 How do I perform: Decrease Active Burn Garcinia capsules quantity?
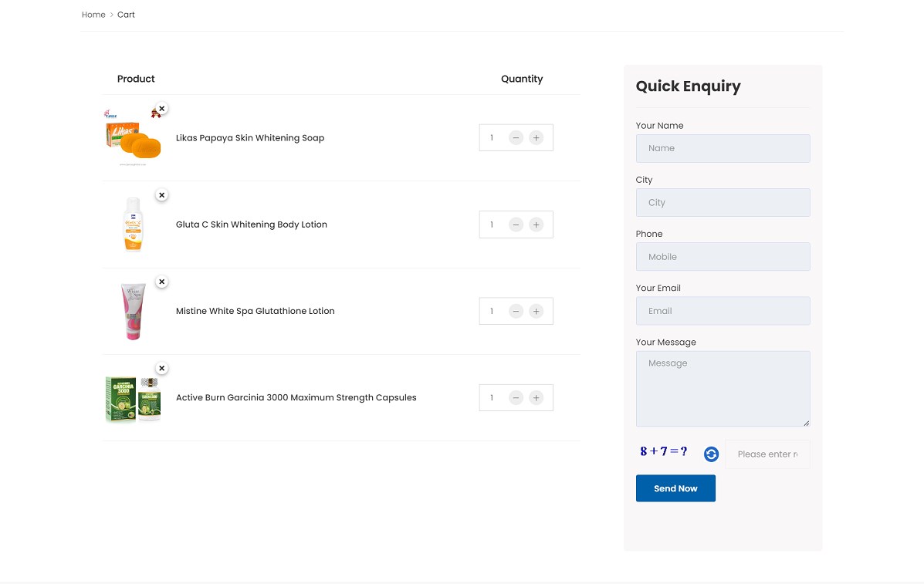click(x=516, y=398)
